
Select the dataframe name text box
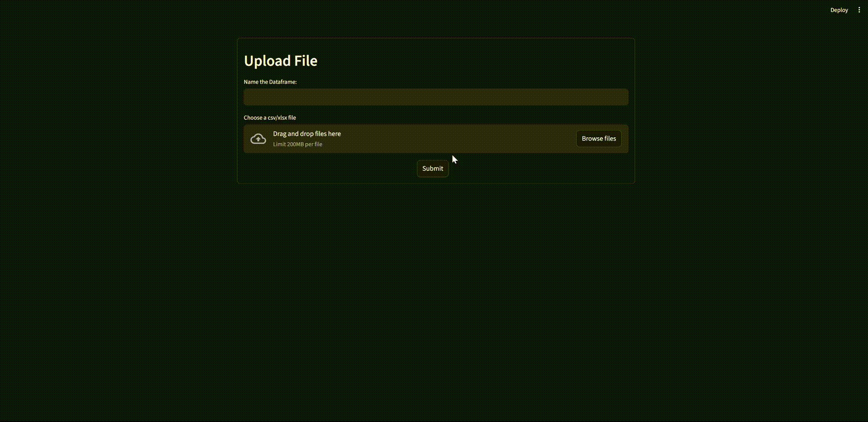pyautogui.click(x=435, y=97)
